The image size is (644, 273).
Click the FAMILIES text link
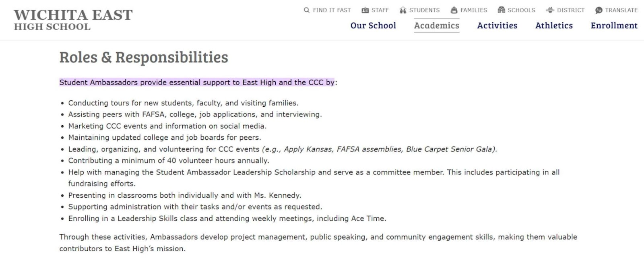(x=474, y=10)
